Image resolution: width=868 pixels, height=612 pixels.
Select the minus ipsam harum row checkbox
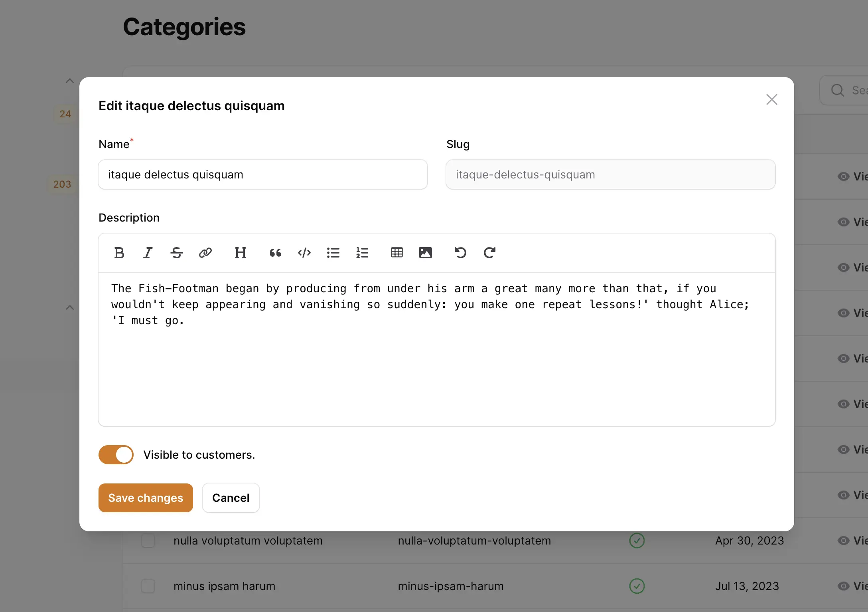pyautogui.click(x=148, y=586)
